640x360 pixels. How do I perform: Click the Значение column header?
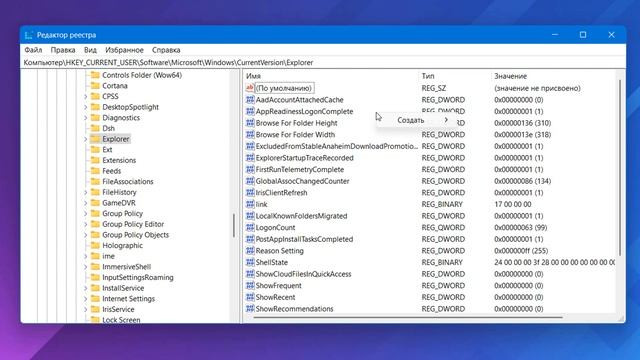coord(511,76)
